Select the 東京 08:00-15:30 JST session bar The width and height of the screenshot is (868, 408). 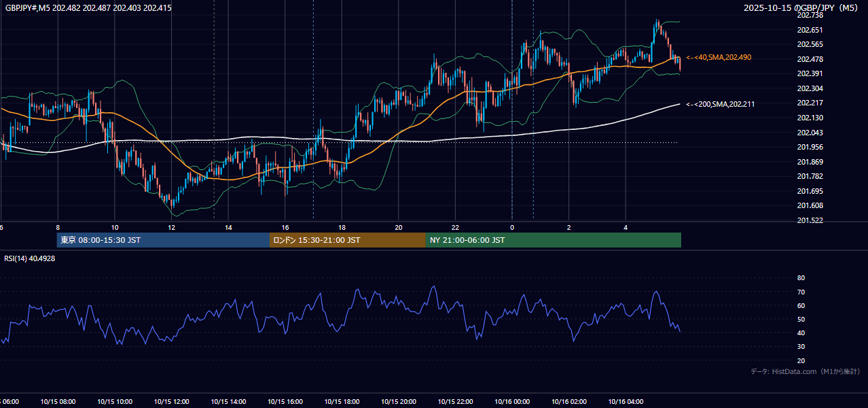tap(163, 240)
